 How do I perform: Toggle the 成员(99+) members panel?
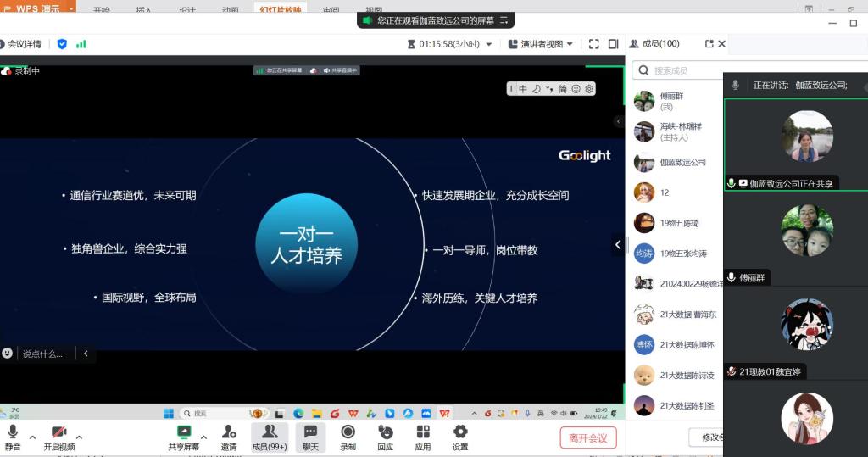[x=270, y=436]
